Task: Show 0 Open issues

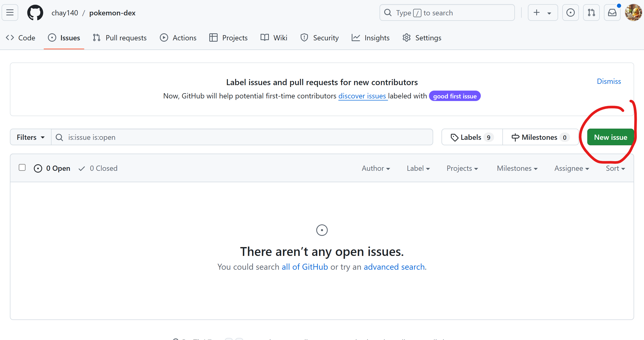Action: coord(52,168)
